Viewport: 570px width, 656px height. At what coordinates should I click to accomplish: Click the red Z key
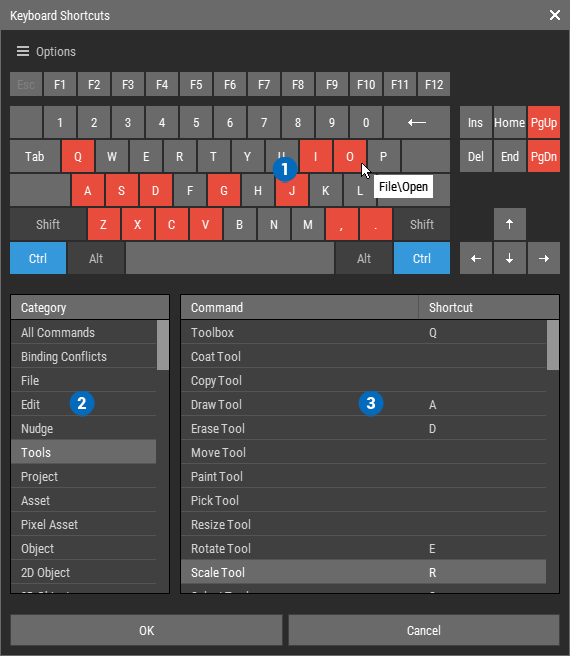pos(103,224)
